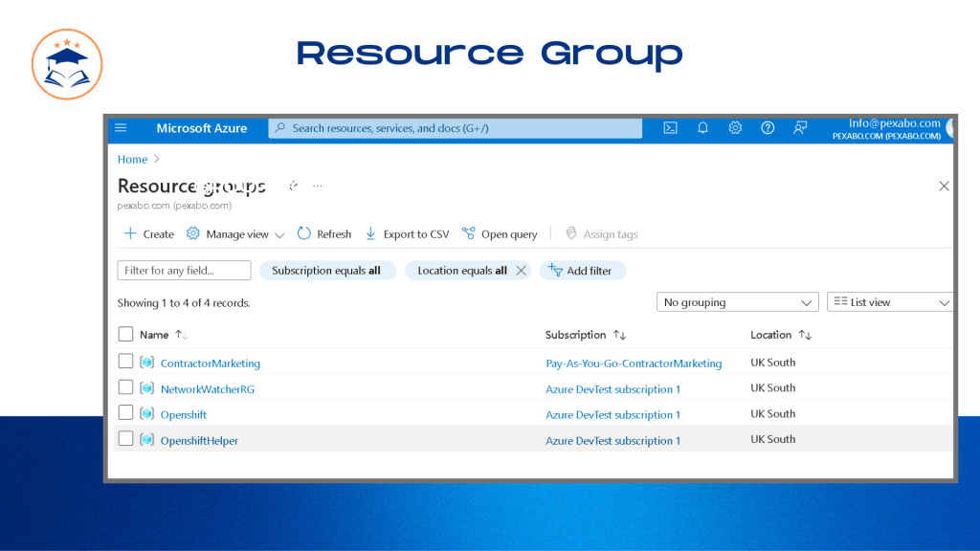
Task: Create a new resource group
Action: tap(148, 234)
